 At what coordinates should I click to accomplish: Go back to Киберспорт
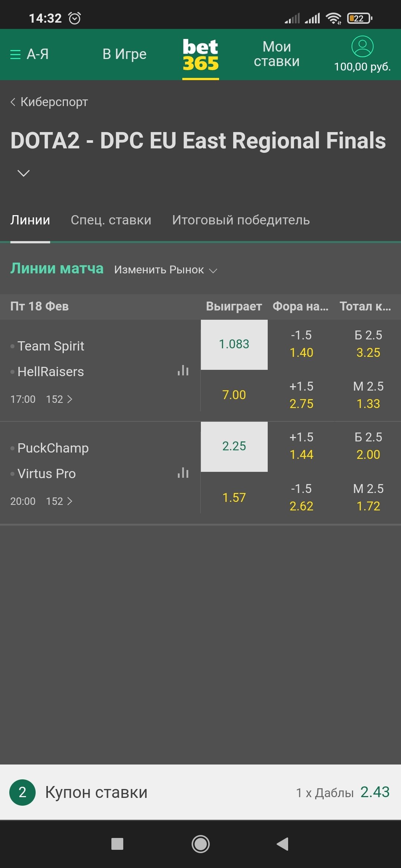pyautogui.click(x=49, y=102)
